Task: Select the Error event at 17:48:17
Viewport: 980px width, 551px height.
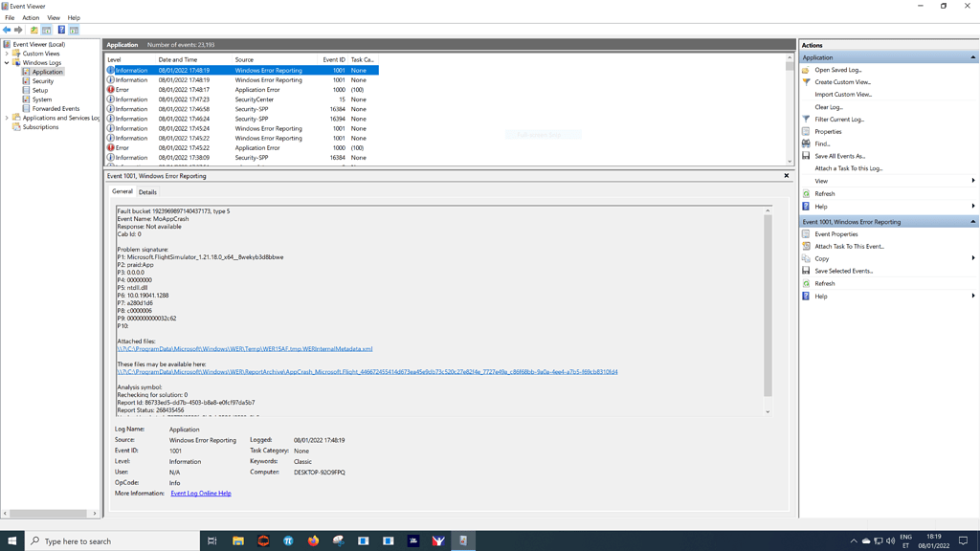Action: point(242,90)
